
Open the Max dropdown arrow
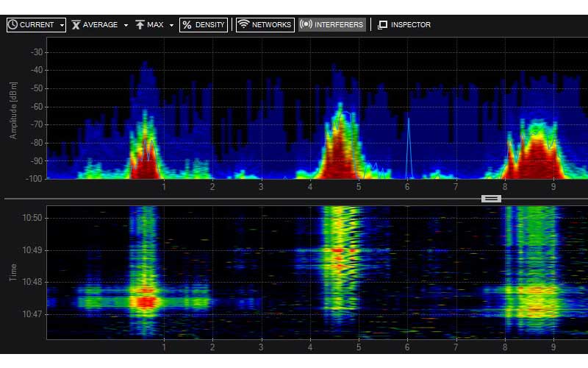(171, 25)
